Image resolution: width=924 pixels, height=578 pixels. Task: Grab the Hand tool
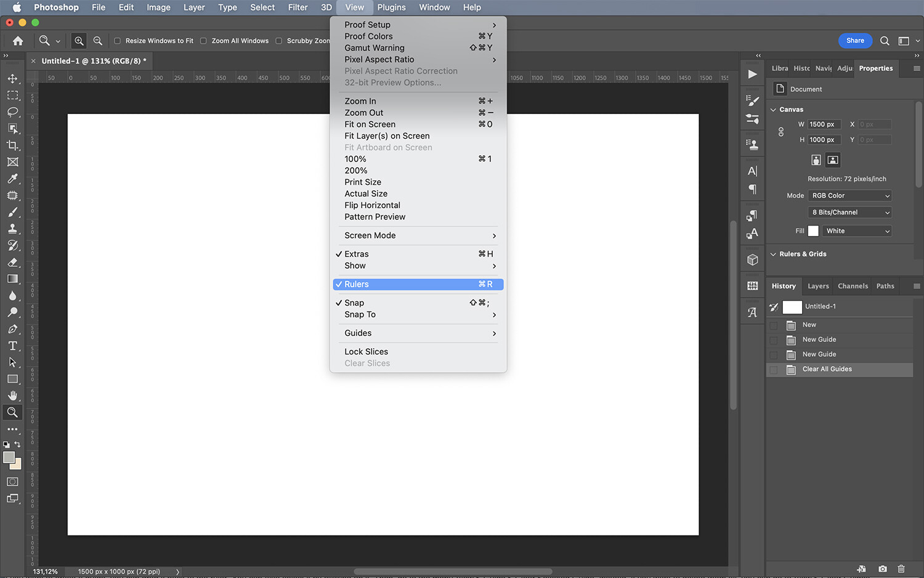click(x=12, y=396)
